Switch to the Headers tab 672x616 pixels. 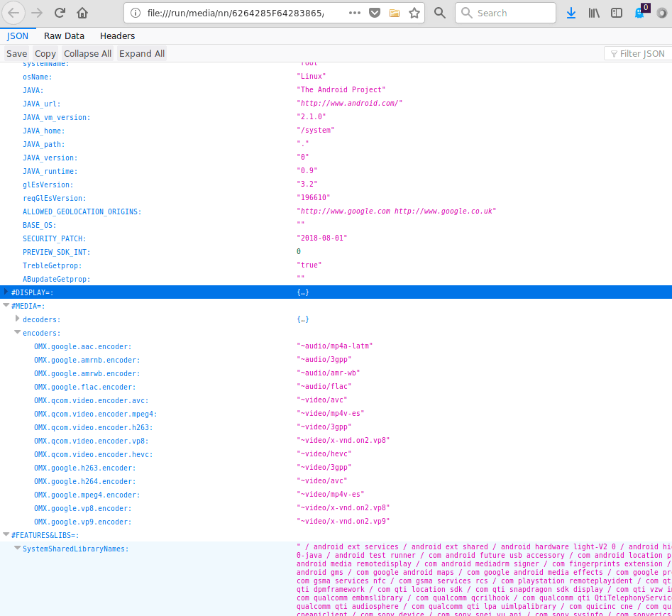click(x=117, y=36)
